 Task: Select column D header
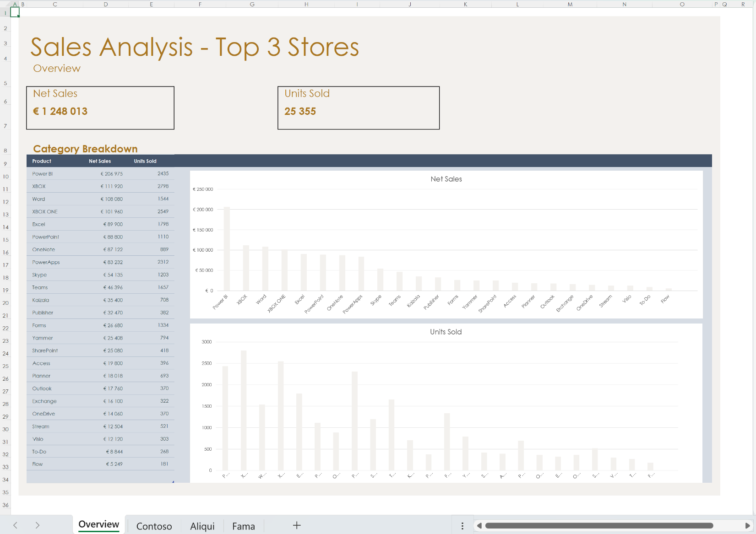point(106,4)
